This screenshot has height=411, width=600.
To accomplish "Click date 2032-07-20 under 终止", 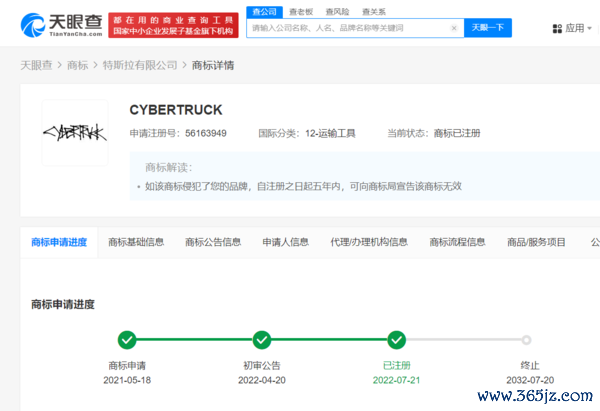I will tap(530, 380).
